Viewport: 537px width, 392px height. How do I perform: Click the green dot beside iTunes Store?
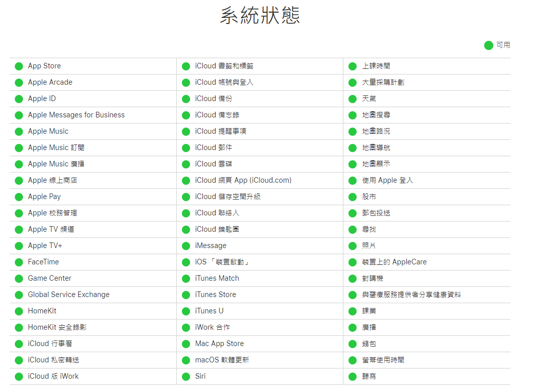pyautogui.click(x=185, y=295)
